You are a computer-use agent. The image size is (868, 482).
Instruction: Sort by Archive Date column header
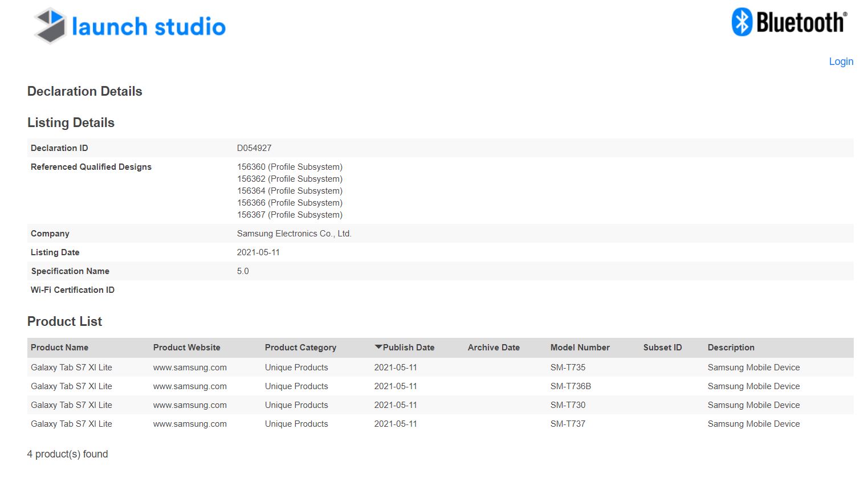click(494, 348)
